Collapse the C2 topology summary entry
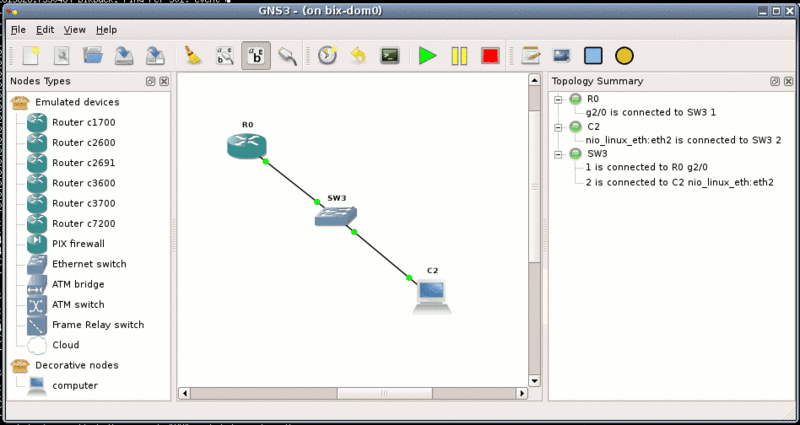 click(x=558, y=127)
